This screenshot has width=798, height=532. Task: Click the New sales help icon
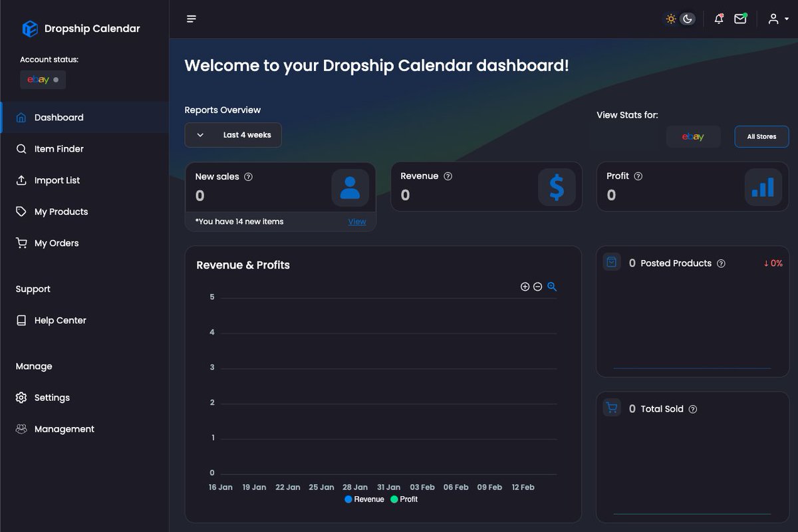coord(248,177)
